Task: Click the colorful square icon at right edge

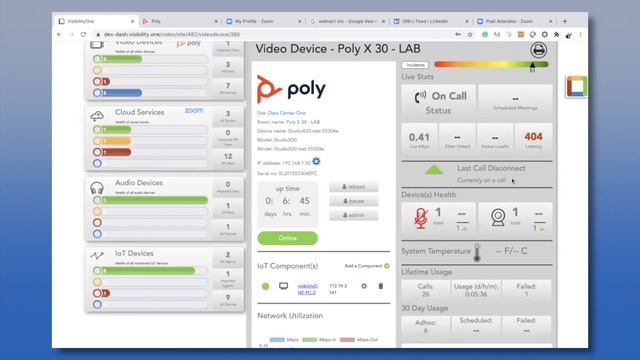Action: (576, 87)
